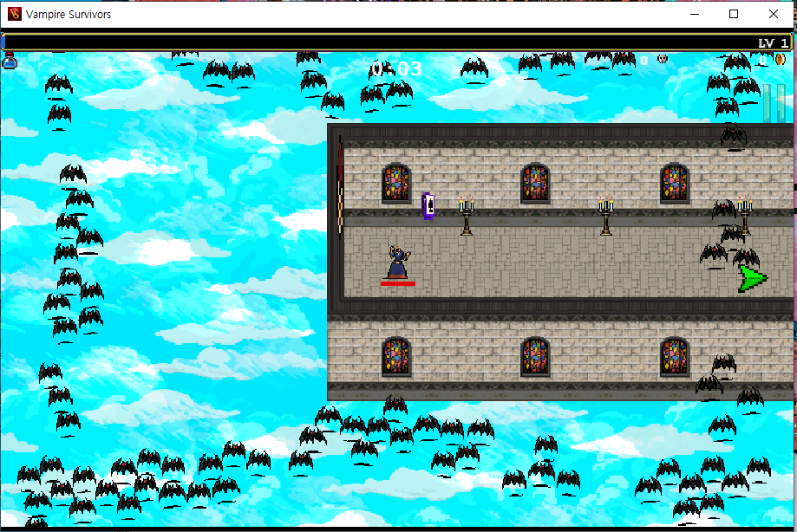Click the green arrow item indicator
The width and height of the screenshot is (797, 532).
pos(752,278)
